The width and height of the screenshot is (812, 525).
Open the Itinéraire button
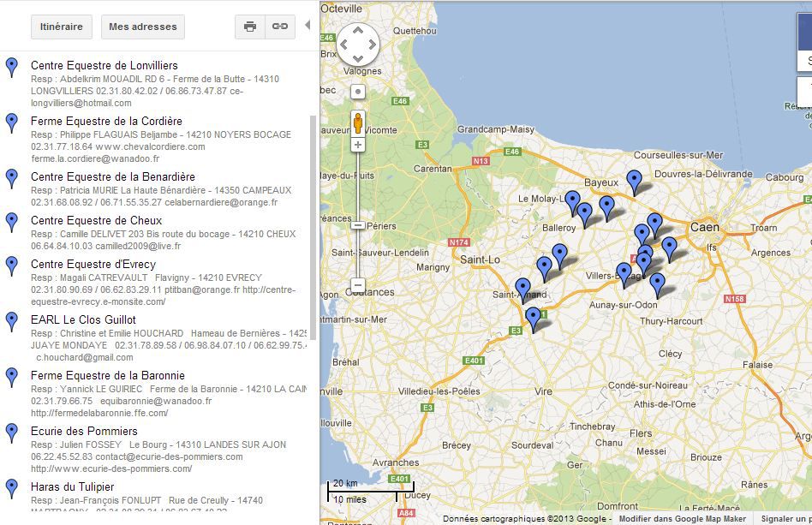(x=62, y=27)
